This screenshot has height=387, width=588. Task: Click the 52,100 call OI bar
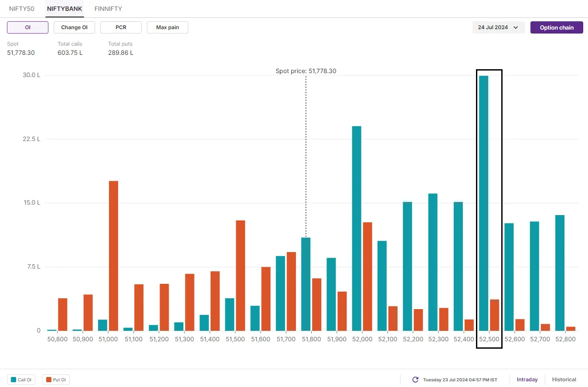pos(382,286)
